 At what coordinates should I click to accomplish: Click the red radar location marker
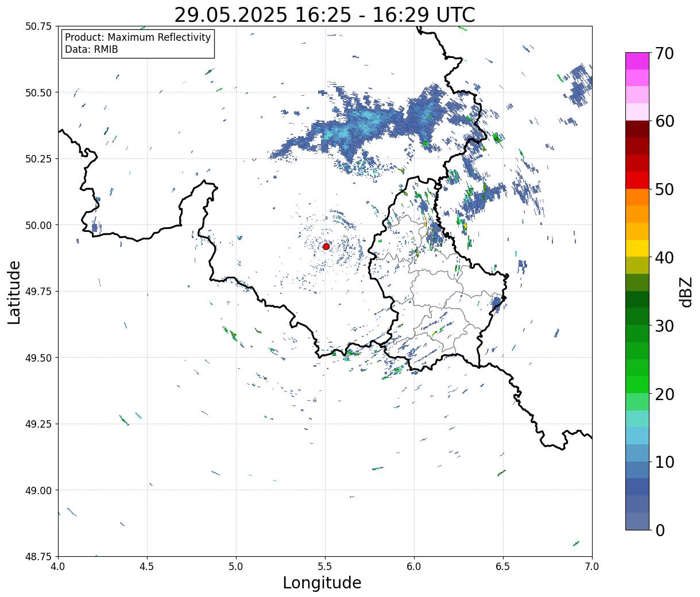(326, 246)
